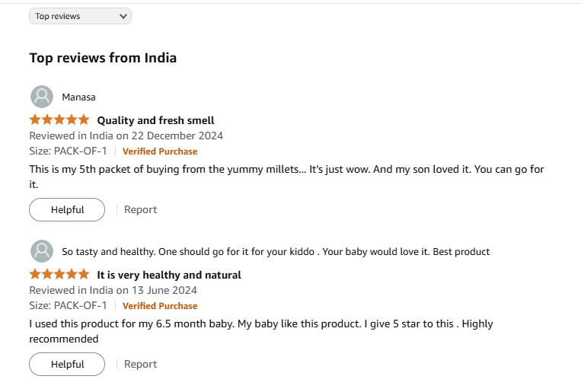
Task: Open the "Quality and fresh smell" review title
Action: [155, 120]
